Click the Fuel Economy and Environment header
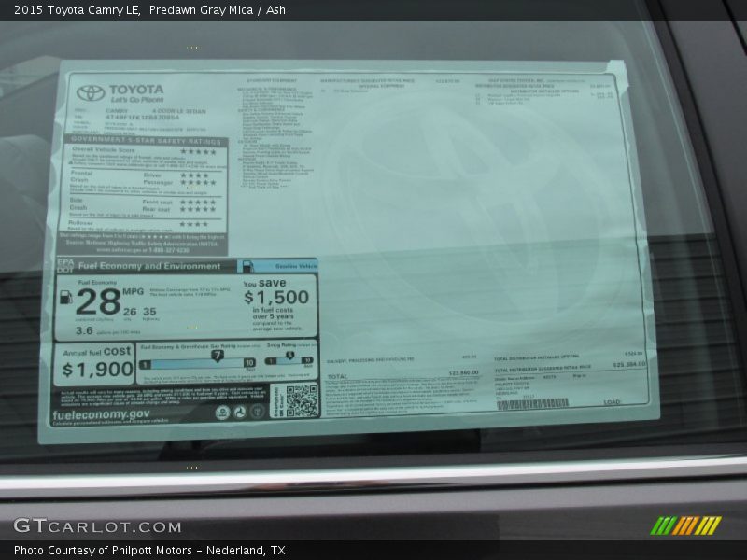 149,266
